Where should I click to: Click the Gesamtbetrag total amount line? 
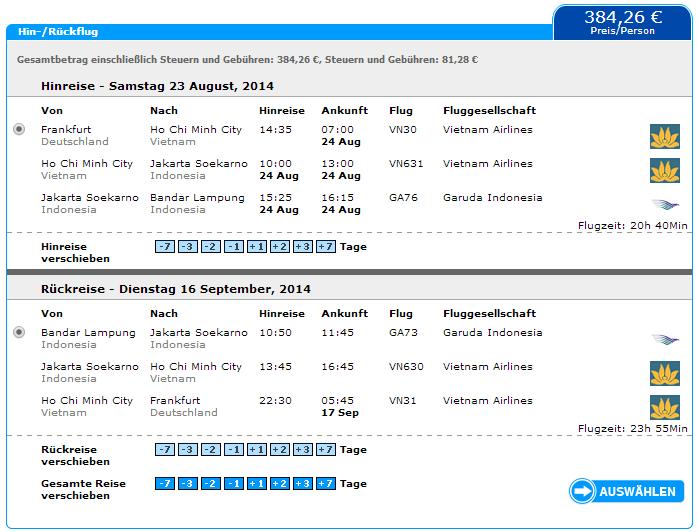248,60
